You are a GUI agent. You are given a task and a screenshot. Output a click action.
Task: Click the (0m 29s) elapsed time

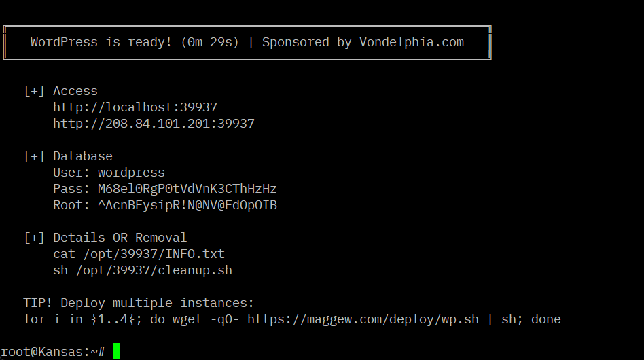[210, 42]
